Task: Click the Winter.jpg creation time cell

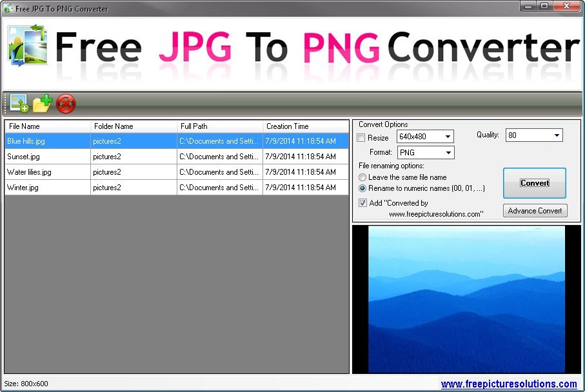Action: click(x=306, y=188)
